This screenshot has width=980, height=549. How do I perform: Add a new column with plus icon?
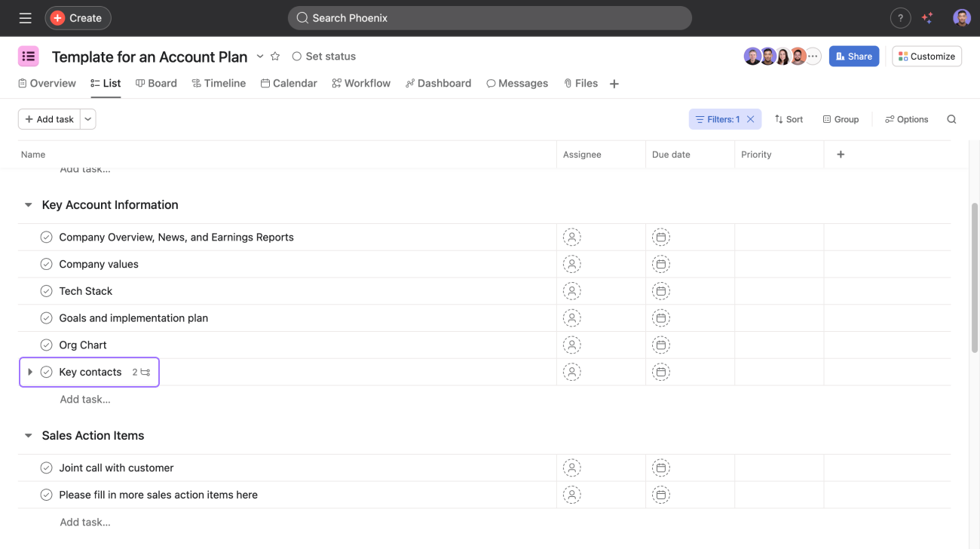[841, 155]
